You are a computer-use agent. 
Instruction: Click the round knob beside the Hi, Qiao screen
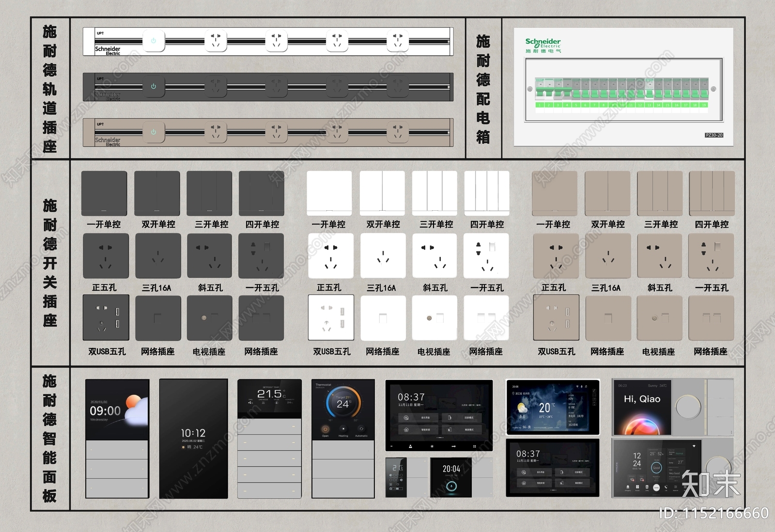(688, 407)
